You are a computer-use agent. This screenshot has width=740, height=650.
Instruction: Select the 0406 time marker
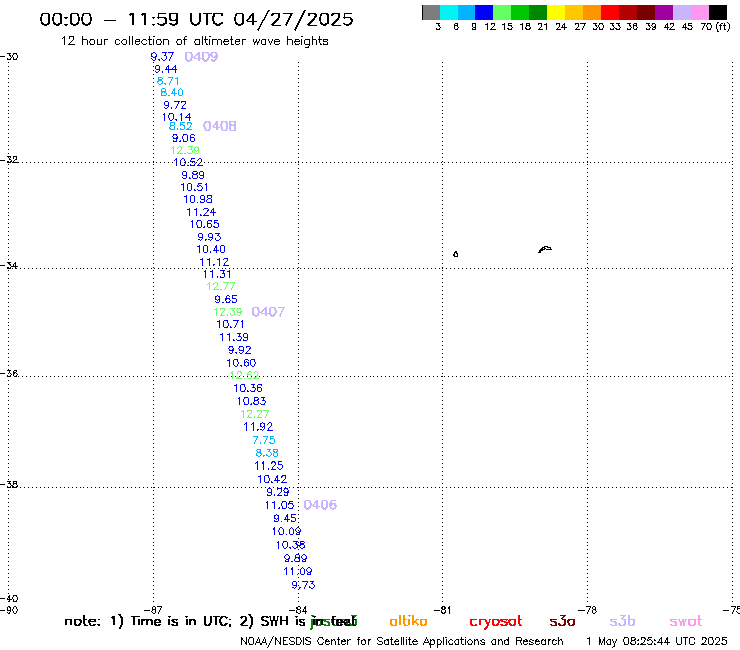click(320, 505)
